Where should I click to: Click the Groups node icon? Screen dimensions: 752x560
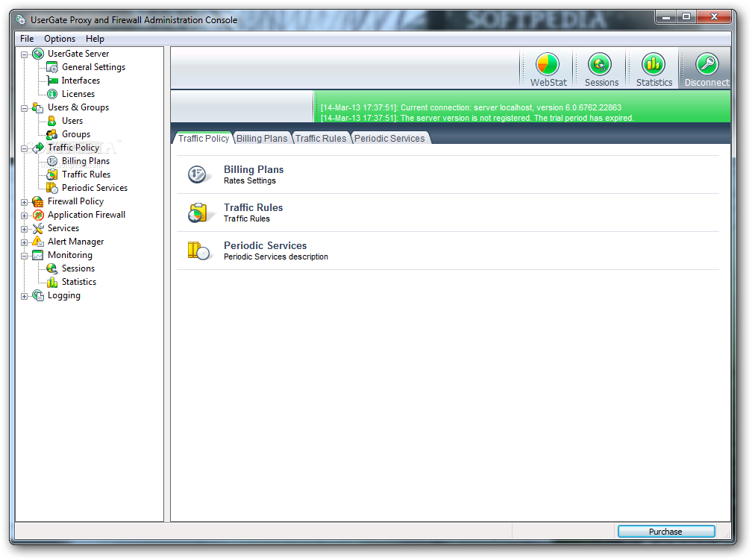[51, 134]
